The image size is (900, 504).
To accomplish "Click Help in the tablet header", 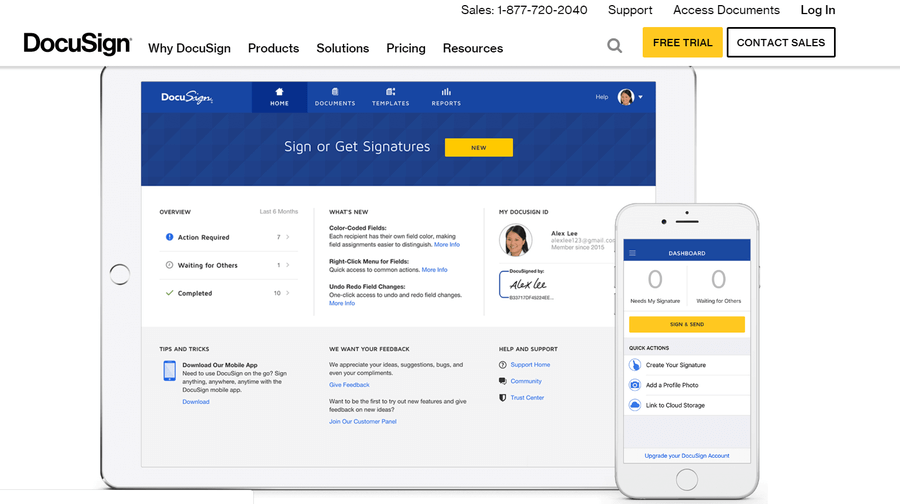I will pos(602,97).
